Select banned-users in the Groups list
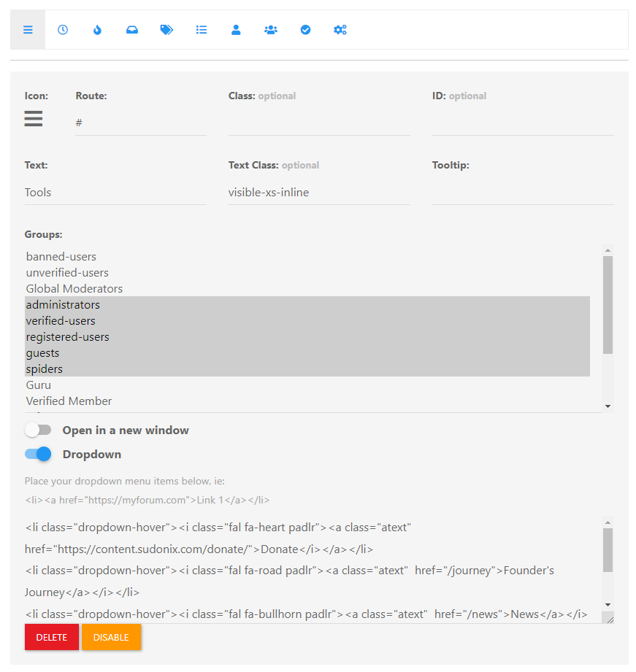This screenshot has width=636, height=672. (61, 257)
